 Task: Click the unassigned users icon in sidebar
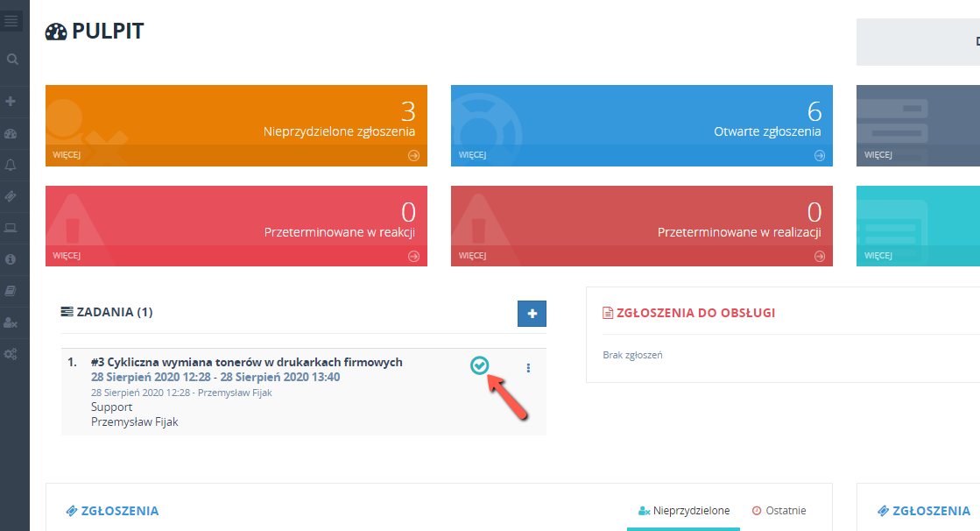[x=11, y=322]
